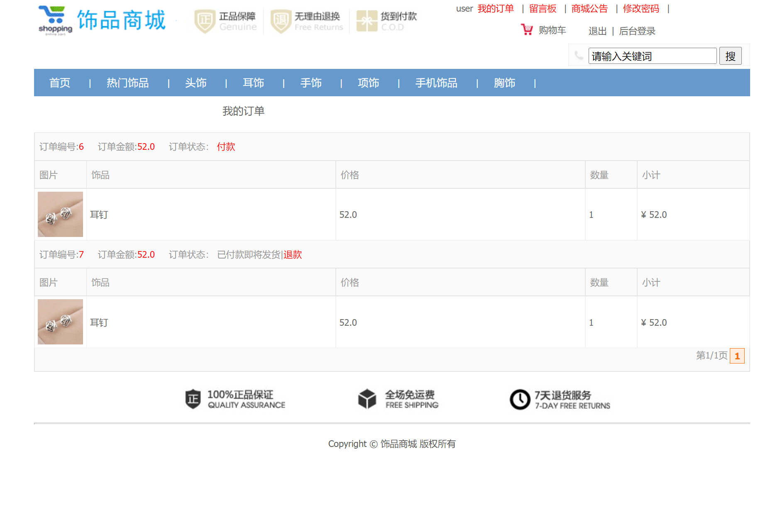Click the 第1/1页 page indicator

coord(712,356)
